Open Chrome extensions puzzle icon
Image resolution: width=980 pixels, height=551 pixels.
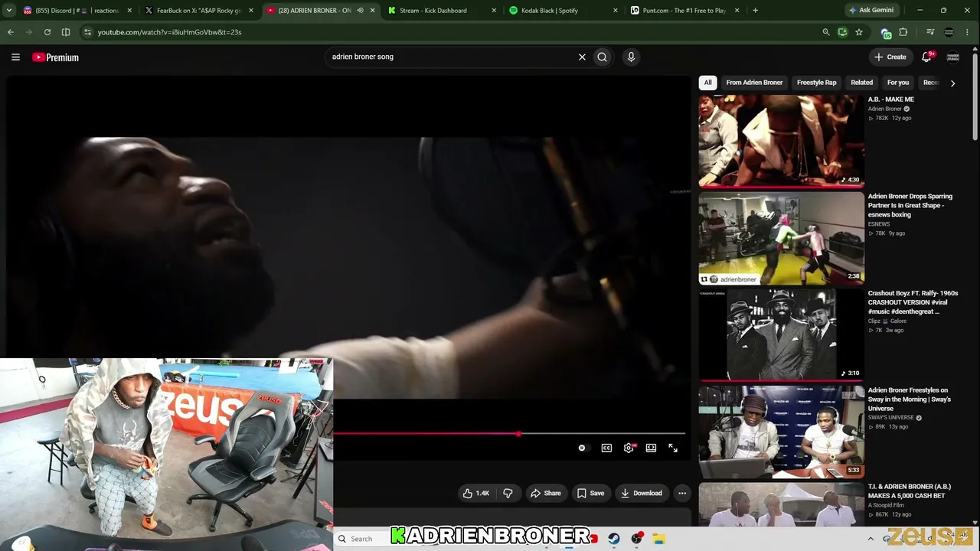pyautogui.click(x=903, y=32)
